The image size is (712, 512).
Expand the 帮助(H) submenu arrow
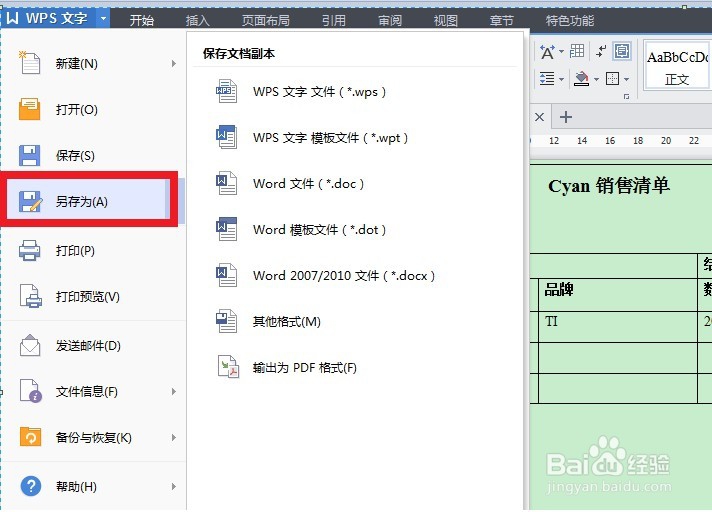tap(174, 486)
